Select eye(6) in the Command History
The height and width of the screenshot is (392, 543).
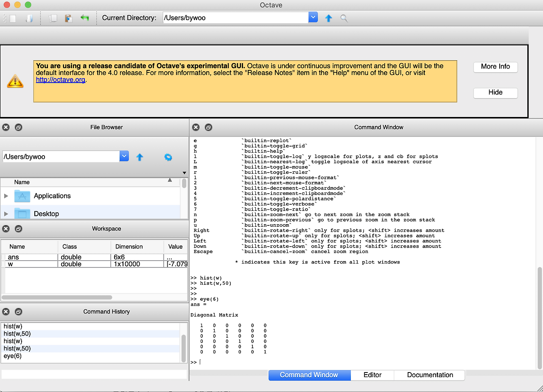click(14, 356)
